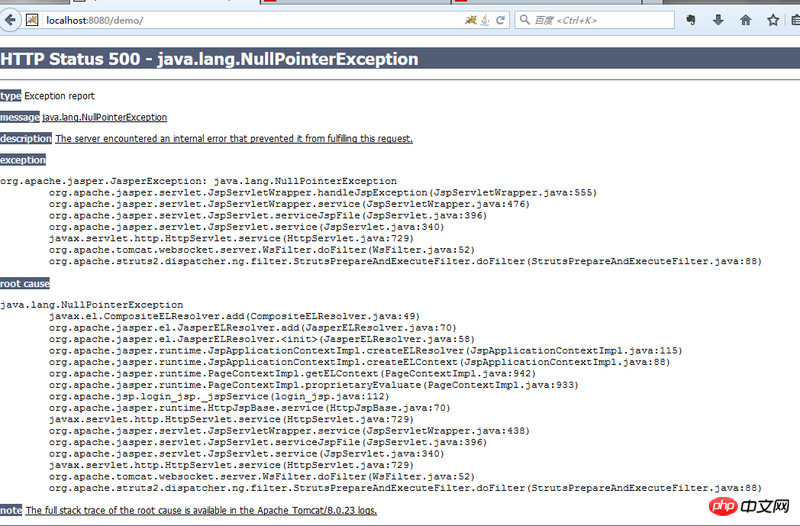
Task: Click the JasperELResolver.<init> stack line
Action: pos(262,339)
